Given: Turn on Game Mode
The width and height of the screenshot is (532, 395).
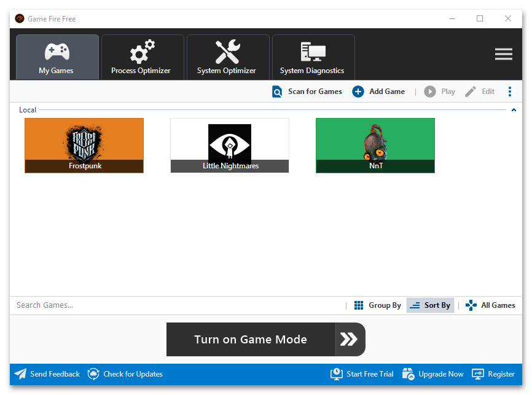Looking at the screenshot, I should pyautogui.click(x=265, y=339).
